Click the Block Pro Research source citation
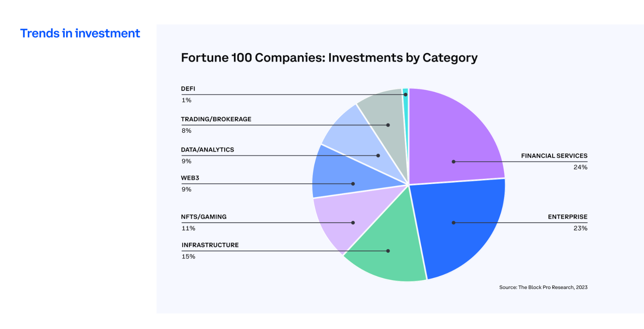 tap(543, 287)
